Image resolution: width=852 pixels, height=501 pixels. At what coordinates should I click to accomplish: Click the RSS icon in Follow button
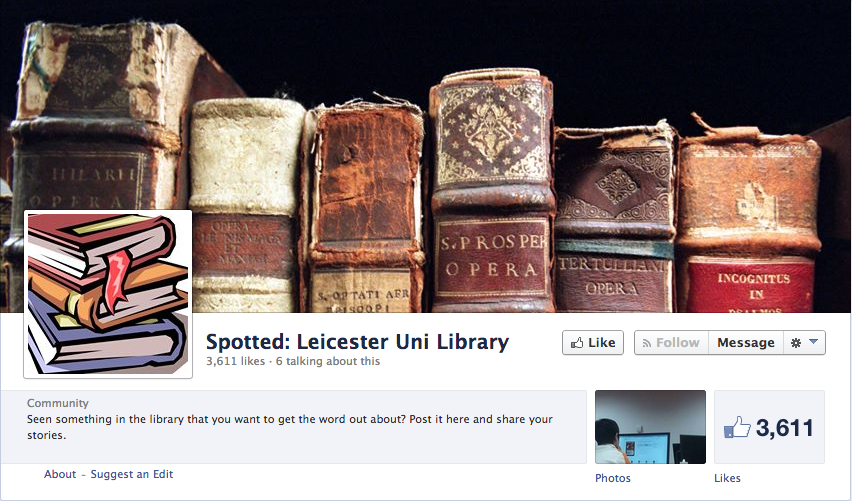coord(647,343)
